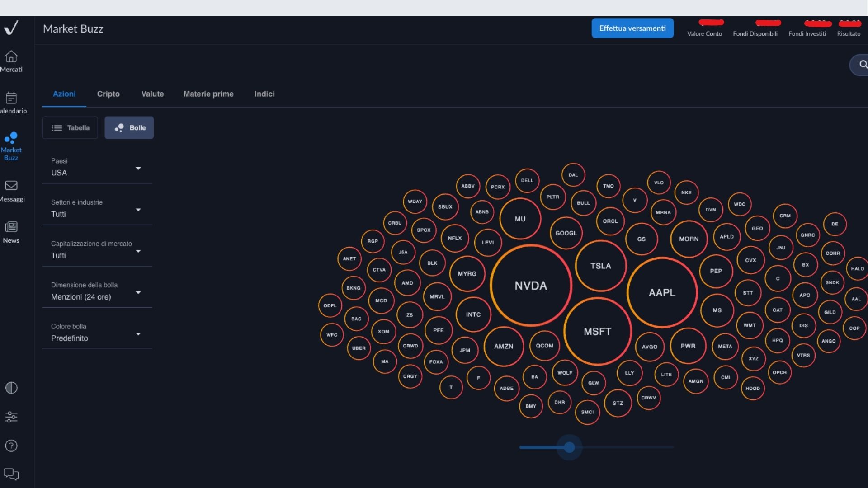Screen dimensions: 868x488
Task: Select the Azioni tab
Action: pyautogui.click(x=64, y=94)
